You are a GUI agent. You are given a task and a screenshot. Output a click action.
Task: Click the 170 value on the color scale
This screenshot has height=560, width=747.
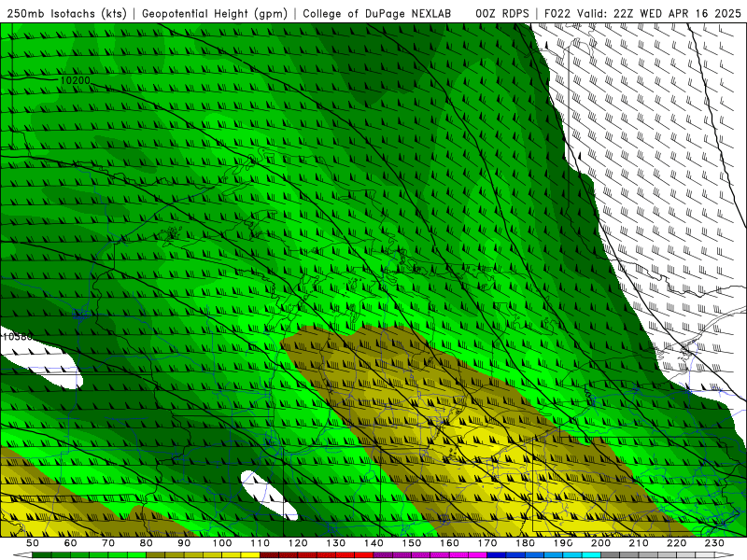(x=487, y=543)
